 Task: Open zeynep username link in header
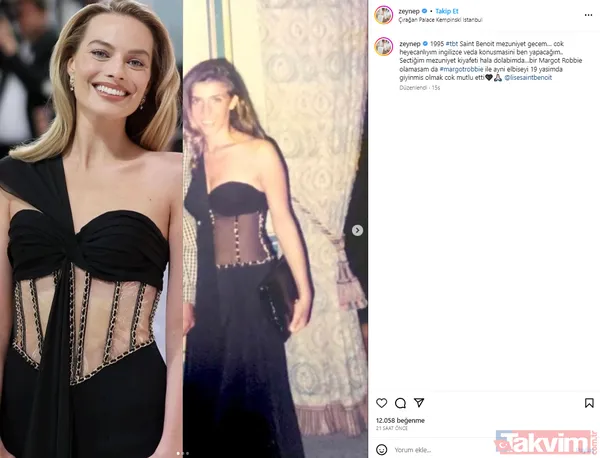(x=409, y=11)
